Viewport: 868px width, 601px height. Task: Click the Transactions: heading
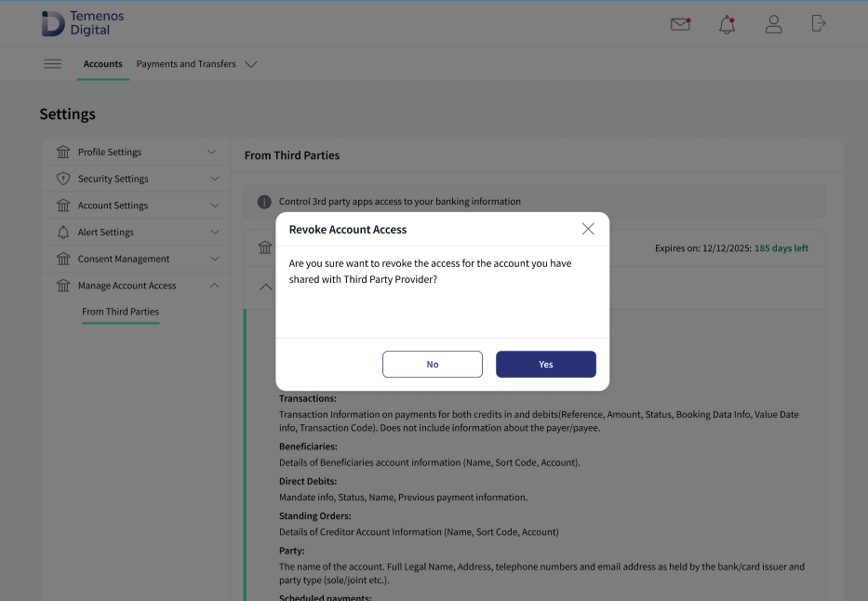click(308, 398)
